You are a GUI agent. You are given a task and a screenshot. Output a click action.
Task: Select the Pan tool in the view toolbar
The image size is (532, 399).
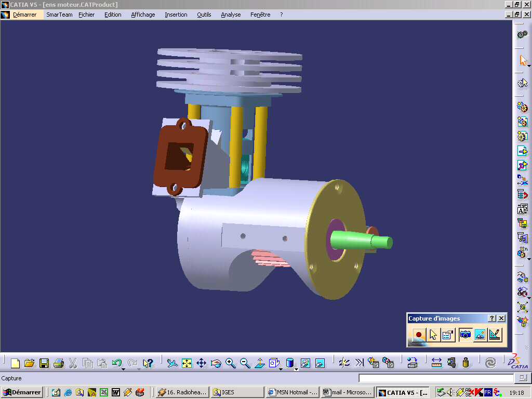click(202, 363)
